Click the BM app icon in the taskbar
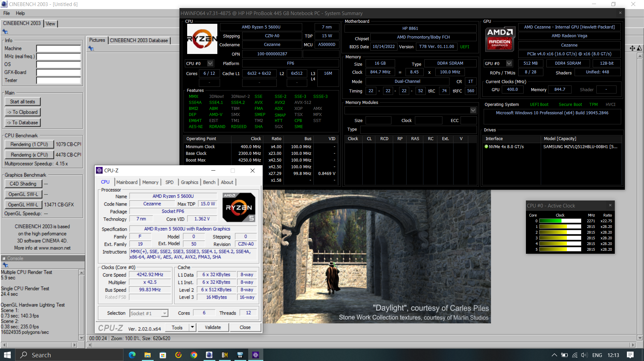This screenshot has width=644, height=361. 225,355
